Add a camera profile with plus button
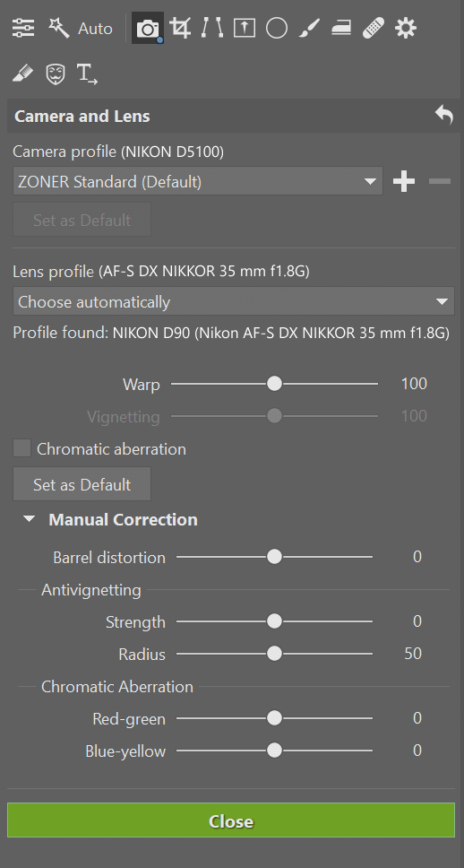This screenshot has height=868, width=464. click(404, 181)
